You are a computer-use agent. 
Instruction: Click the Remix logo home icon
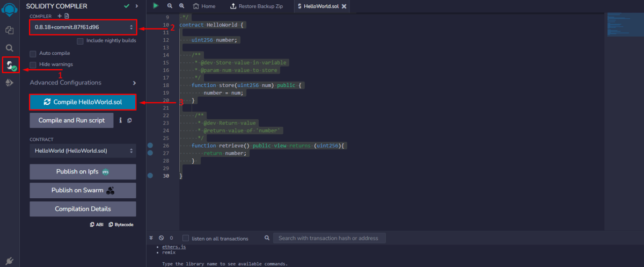coord(9,10)
